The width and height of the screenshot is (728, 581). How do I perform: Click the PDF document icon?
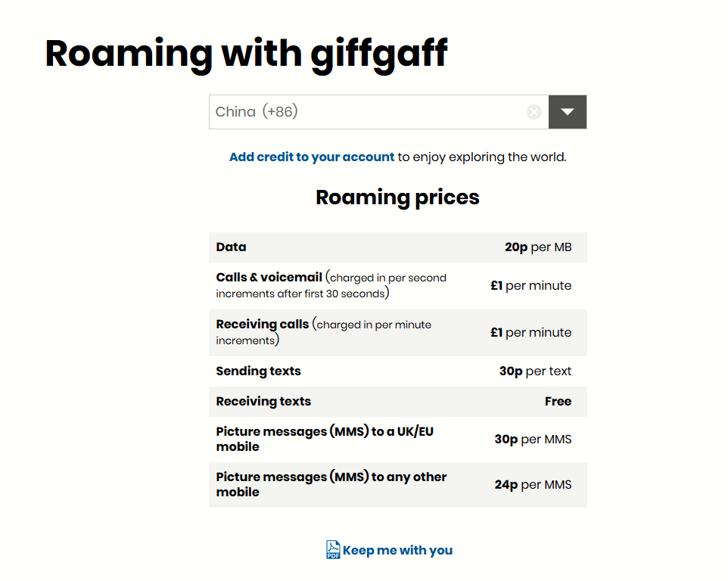click(x=333, y=550)
